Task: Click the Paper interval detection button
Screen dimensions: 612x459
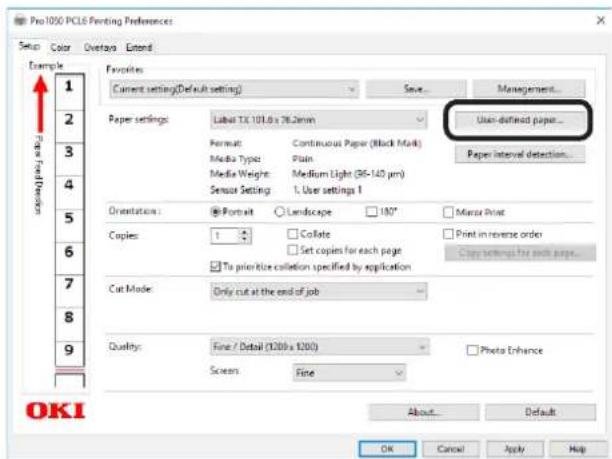Action: [519, 155]
